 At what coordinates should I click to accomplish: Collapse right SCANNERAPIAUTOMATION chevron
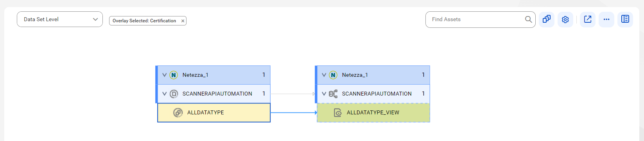[x=324, y=94]
